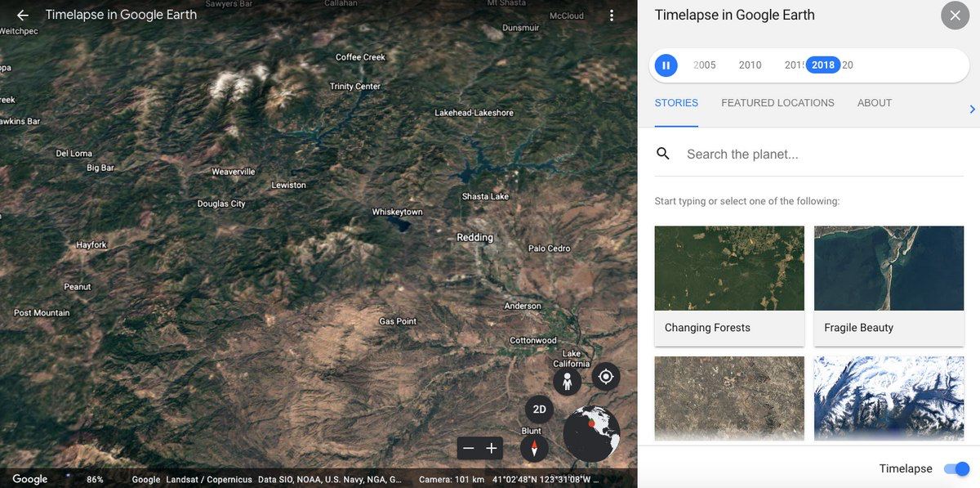Select the highlighted 2018 year marker
980x488 pixels.
click(823, 65)
